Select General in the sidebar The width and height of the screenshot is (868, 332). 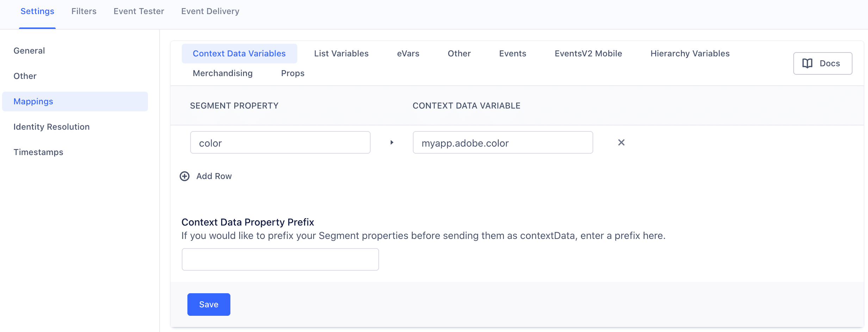pyautogui.click(x=29, y=50)
